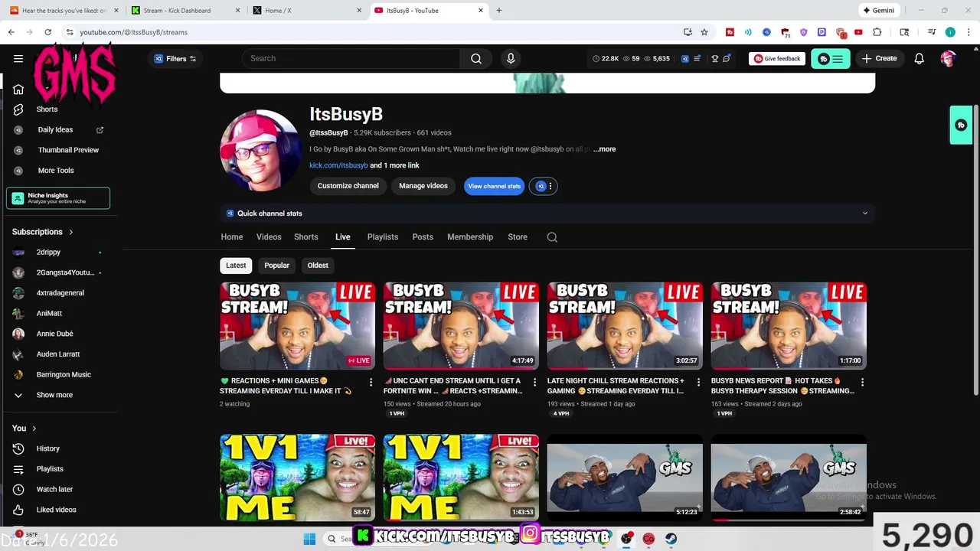Viewport: 980px width, 551px height.
Task: Click View channel stats
Action: pos(494,186)
